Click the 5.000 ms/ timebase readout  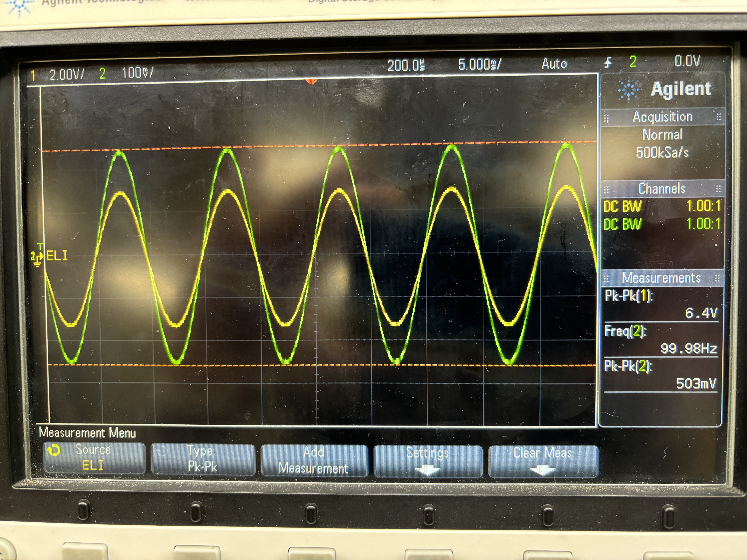pyautogui.click(x=480, y=64)
